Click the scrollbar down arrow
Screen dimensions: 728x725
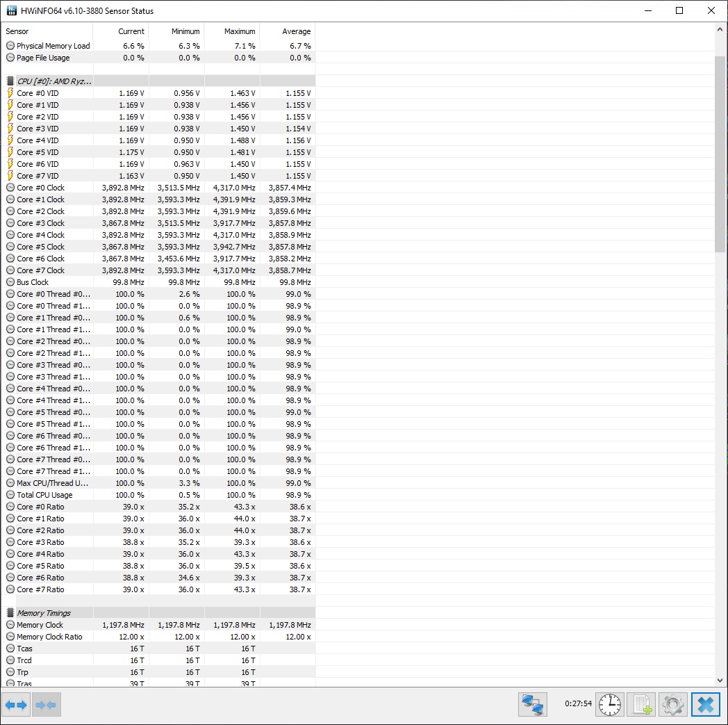pyautogui.click(x=720, y=681)
